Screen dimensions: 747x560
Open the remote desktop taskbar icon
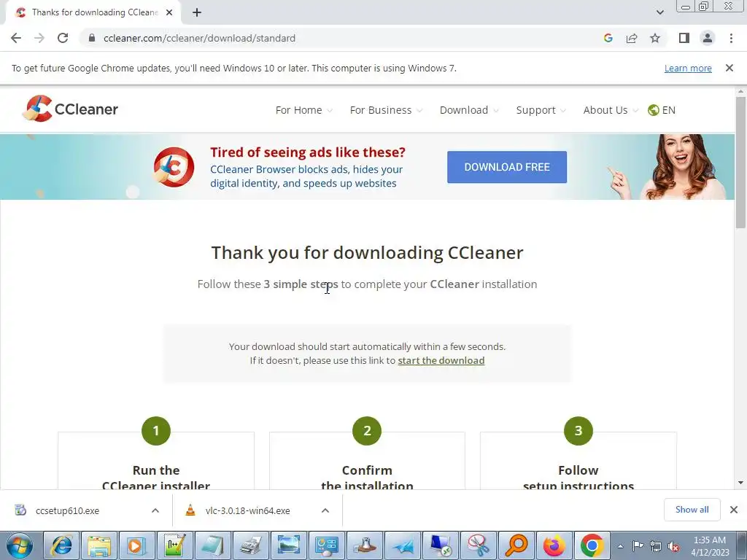pyautogui.click(x=440, y=545)
